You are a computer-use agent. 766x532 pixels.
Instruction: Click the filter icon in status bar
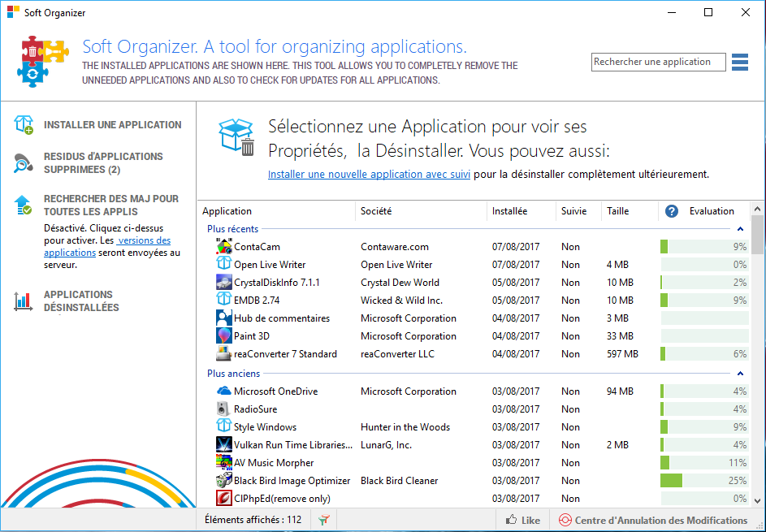pos(323,521)
